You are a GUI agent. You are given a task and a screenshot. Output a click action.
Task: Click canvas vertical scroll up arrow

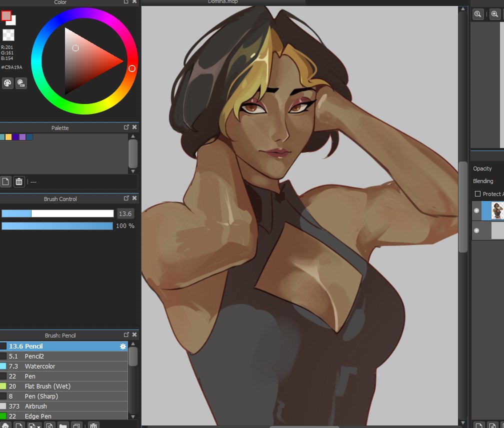pos(463,9)
